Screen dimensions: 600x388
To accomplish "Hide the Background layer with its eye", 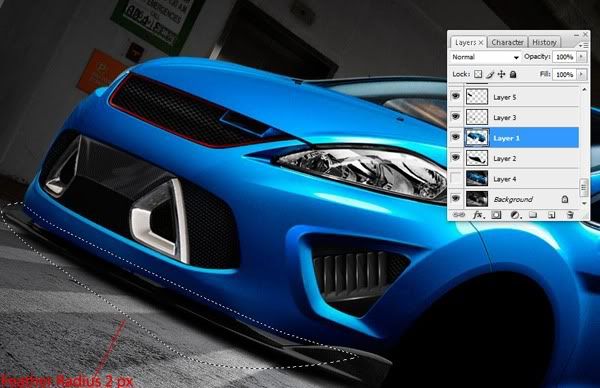I will coord(456,199).
